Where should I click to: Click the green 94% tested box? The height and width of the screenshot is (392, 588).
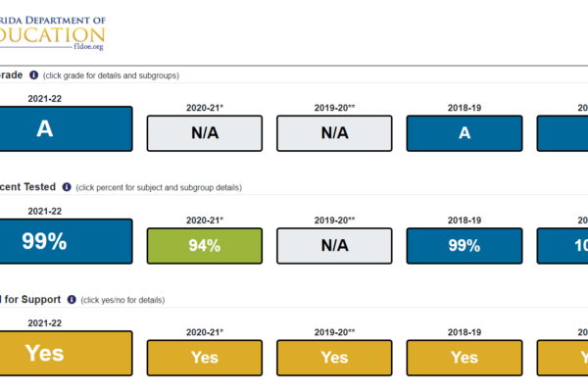(205, 245)
